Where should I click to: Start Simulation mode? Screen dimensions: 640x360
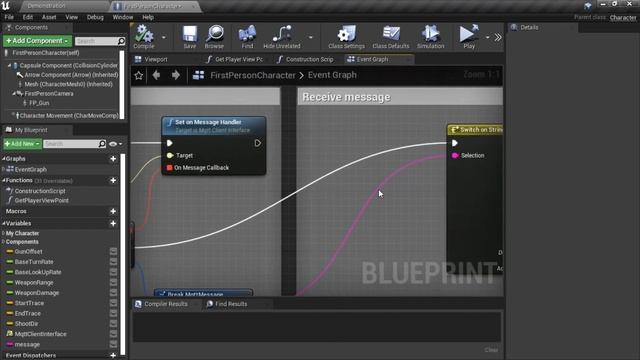pyautogui.click(x=431, y=37)
